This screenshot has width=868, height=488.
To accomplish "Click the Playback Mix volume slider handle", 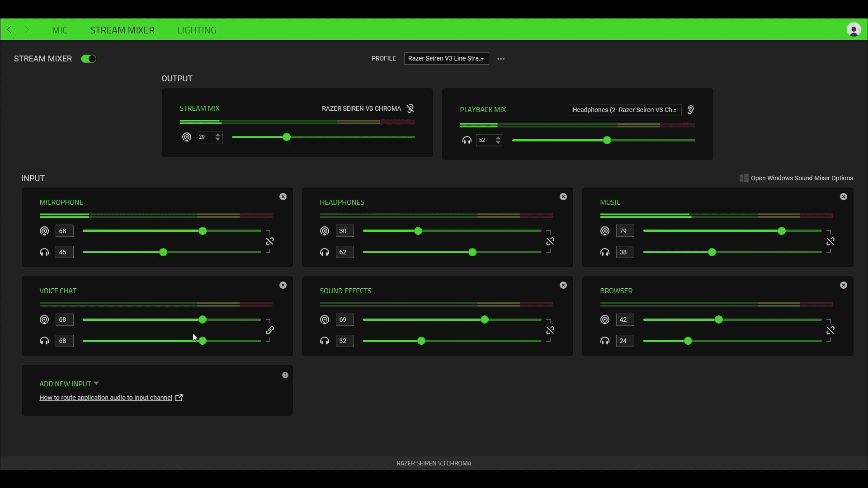I will tap(607, 140).
